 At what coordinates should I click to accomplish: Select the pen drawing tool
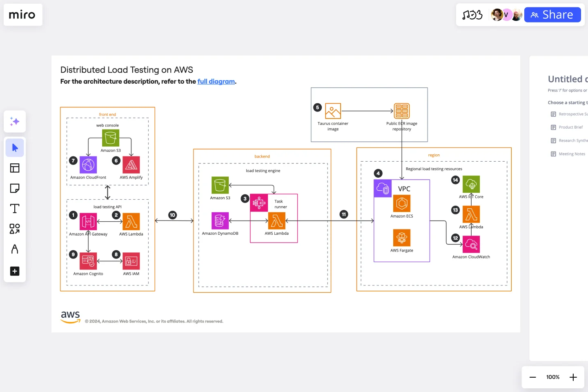15,249
